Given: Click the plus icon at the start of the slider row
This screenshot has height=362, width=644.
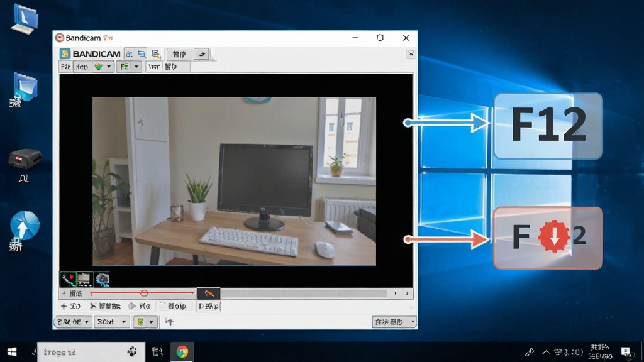Looking at the screenshot, I should click(x=64, y=293).
